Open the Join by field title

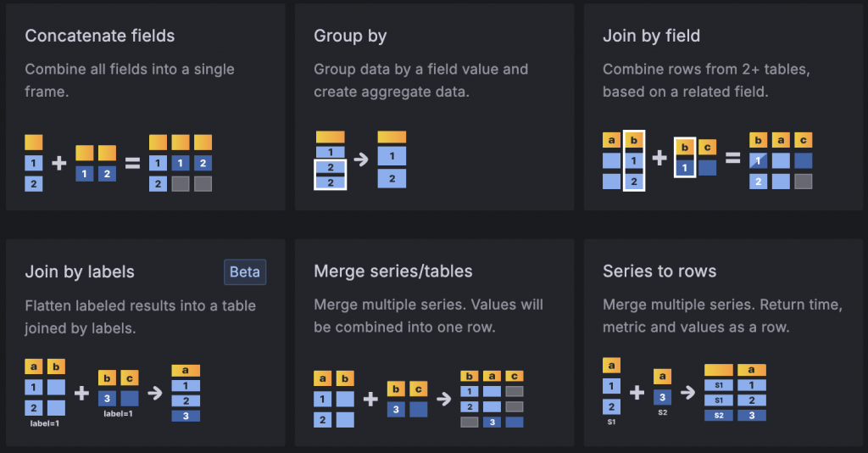(651, 36)
